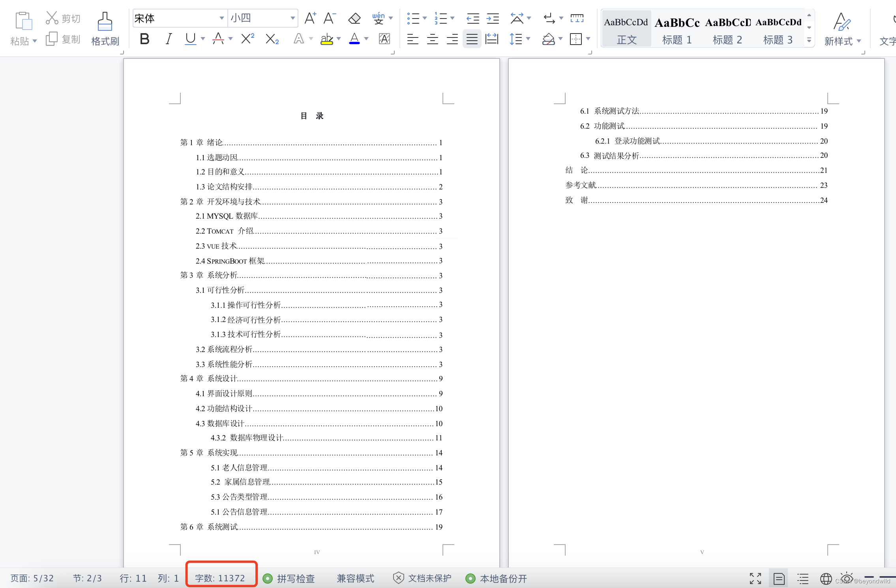Expand the styles gallery list
Image resolution: width=896 pixels, height=588 pixels.
point(809,40)
